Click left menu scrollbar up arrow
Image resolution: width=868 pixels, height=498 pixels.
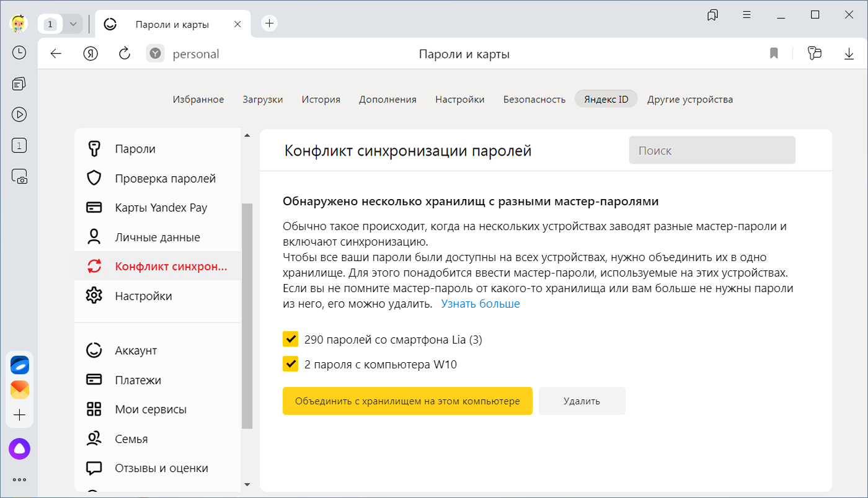[247, 135]
